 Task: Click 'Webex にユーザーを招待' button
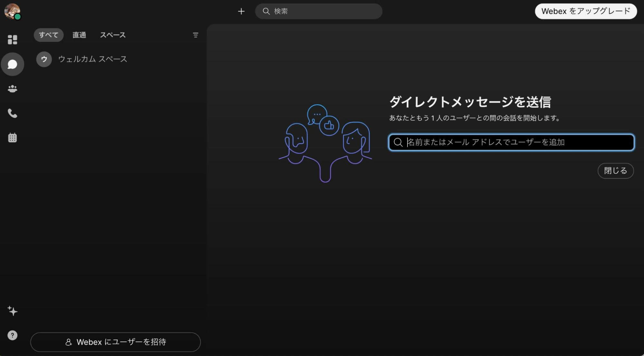click(x=116, y=342)
